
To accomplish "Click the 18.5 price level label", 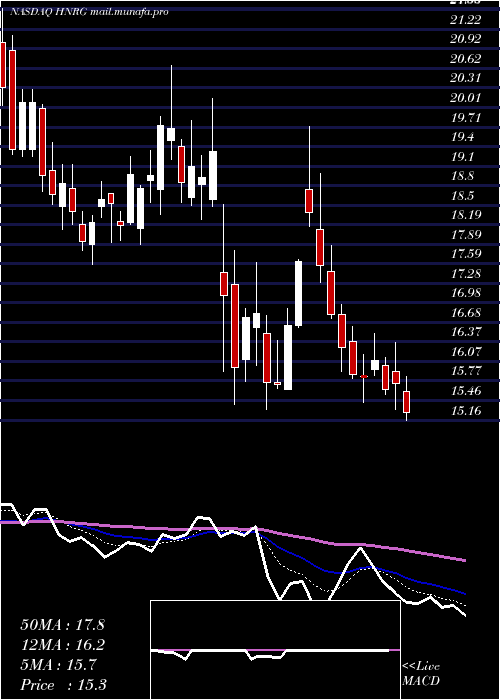I will coord(463,196).
